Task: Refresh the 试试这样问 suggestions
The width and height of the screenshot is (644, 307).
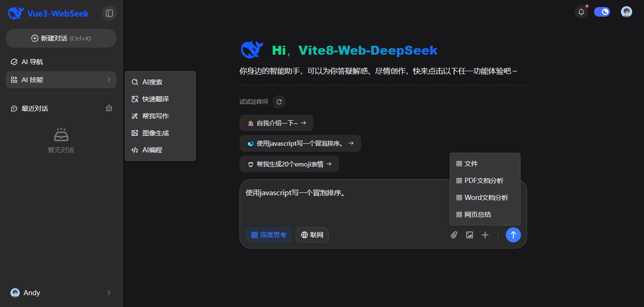Action: [x=279, y=102]
